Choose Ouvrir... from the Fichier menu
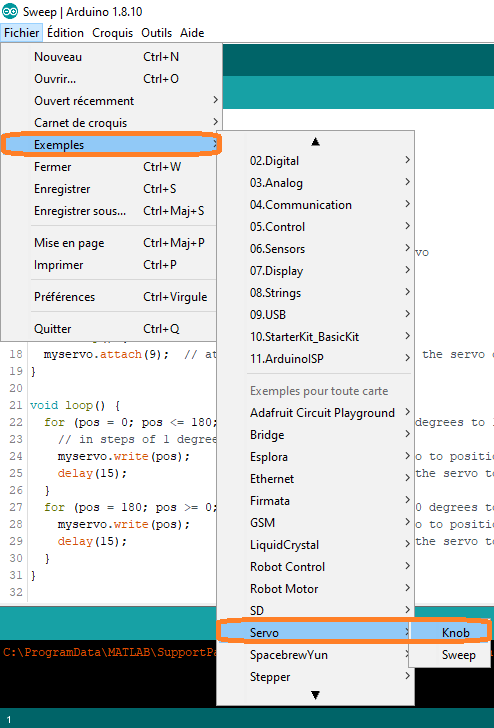The image size is (494, 728). (x=111, y=79)
